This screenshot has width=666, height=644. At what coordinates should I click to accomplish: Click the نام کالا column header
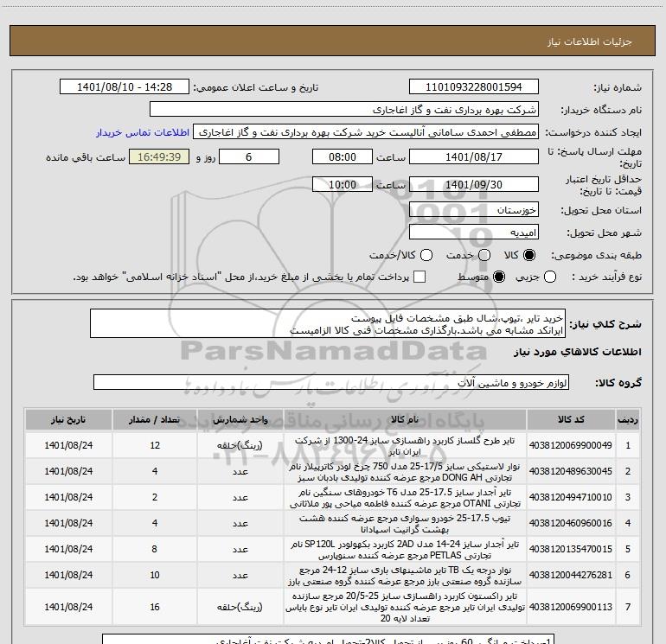click(x=405, y=420)
